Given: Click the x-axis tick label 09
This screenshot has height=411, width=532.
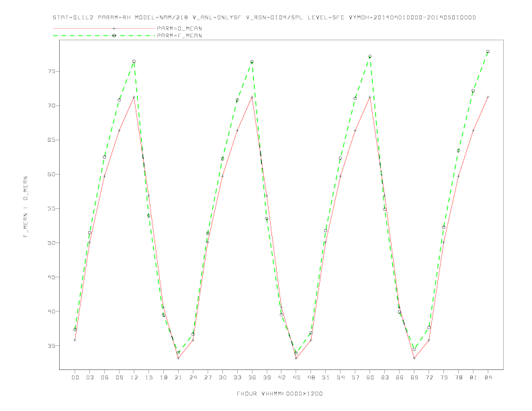Looking at the screenshot, I should point(119,377).
